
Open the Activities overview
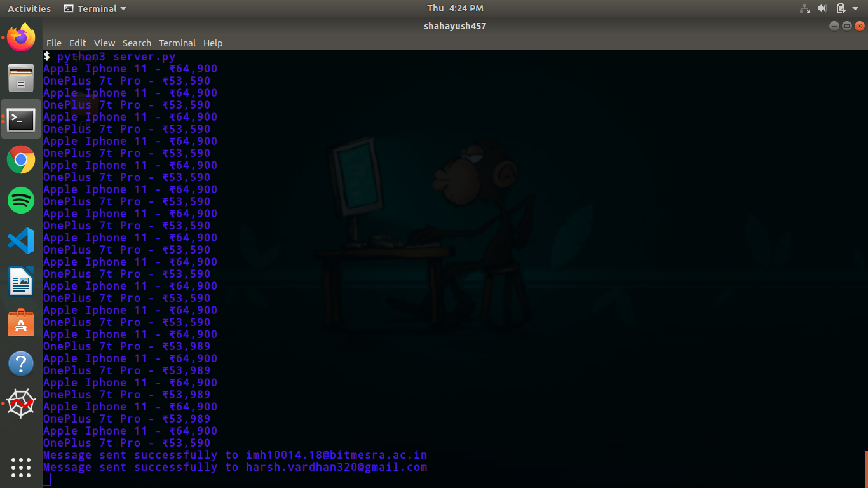click(x=29, y=9)
